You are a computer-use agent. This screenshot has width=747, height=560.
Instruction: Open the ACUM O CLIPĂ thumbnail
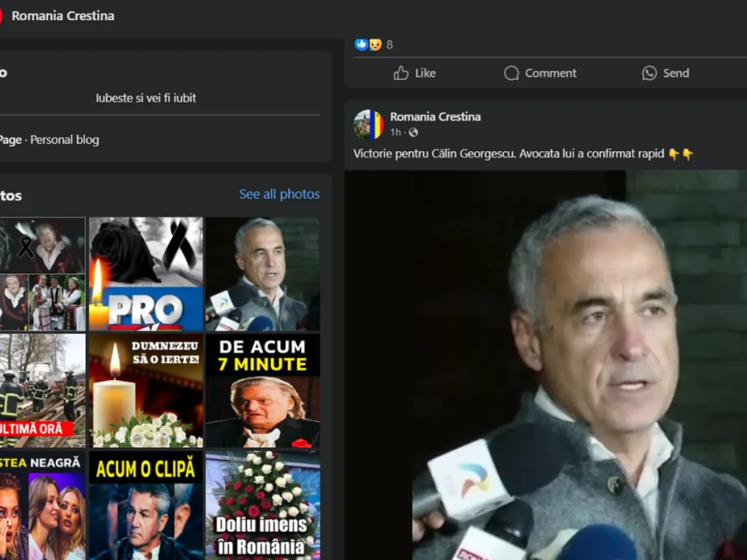click(x=146, y=505)
